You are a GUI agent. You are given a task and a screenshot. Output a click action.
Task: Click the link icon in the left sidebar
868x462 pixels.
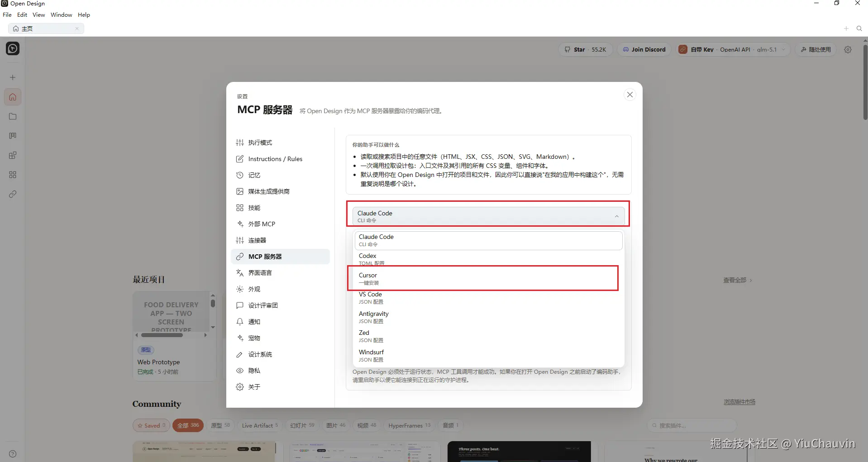point(13,194)
